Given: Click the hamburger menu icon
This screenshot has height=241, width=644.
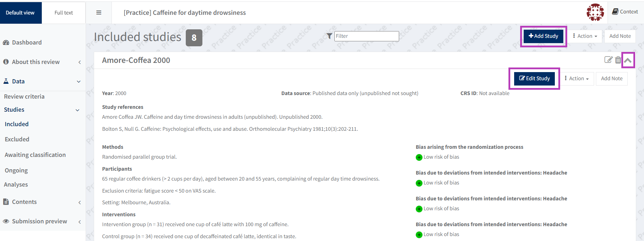Looking at the screenshot, I should (x=99, y=13).
